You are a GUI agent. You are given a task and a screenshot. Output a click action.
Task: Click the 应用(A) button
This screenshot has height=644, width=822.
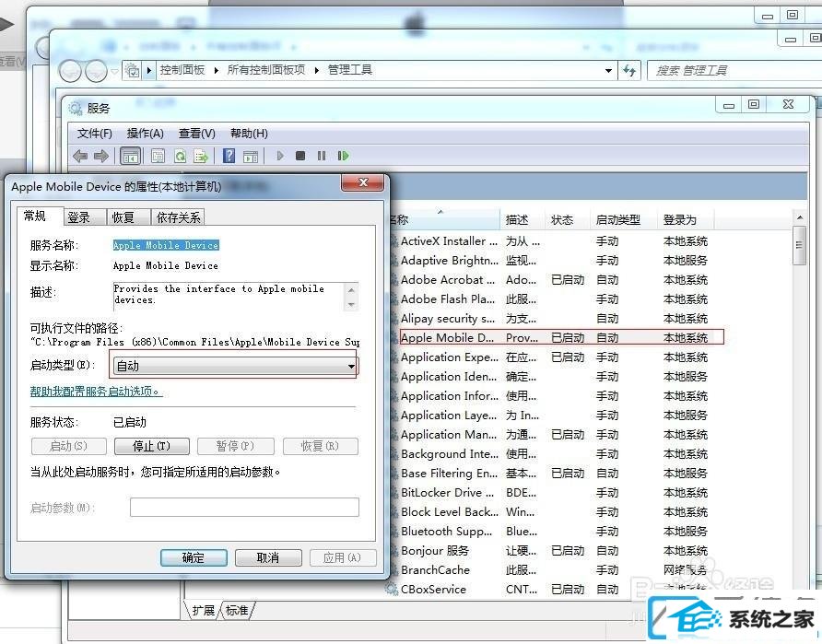tap(342, 557)
